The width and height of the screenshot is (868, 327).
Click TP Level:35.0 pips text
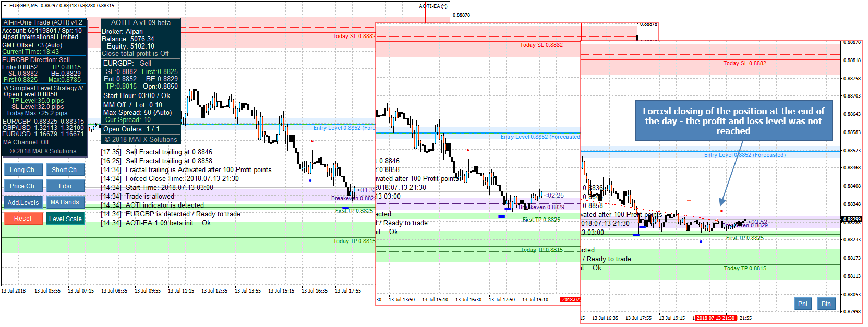pos(38,101)
